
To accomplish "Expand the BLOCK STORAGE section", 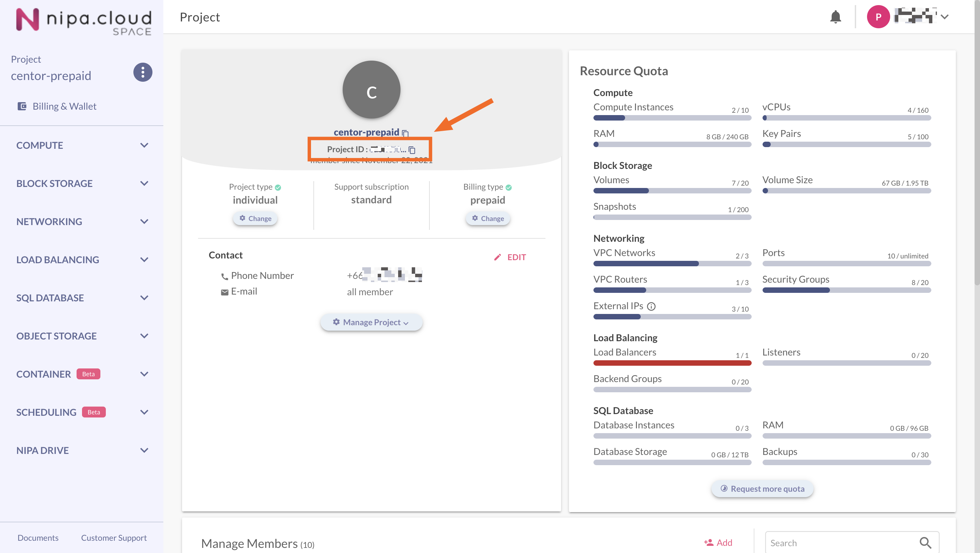I will 81,183.
